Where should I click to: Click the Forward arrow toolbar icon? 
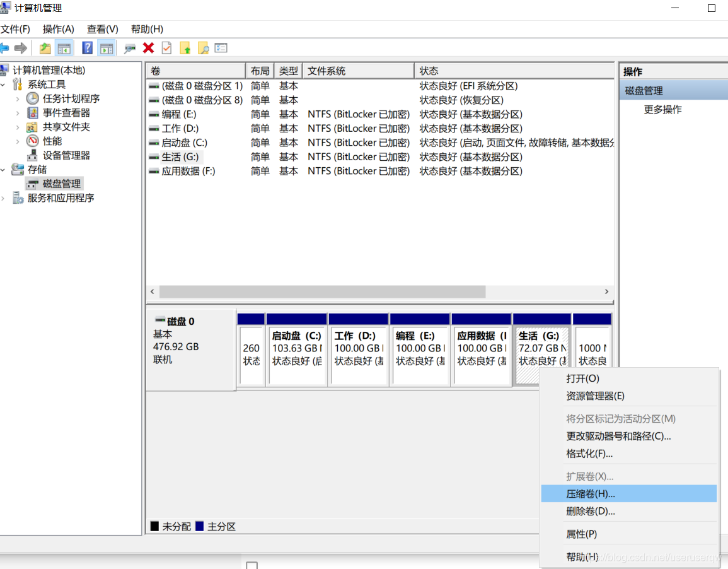pyautogui.click(x=21, y=48)
